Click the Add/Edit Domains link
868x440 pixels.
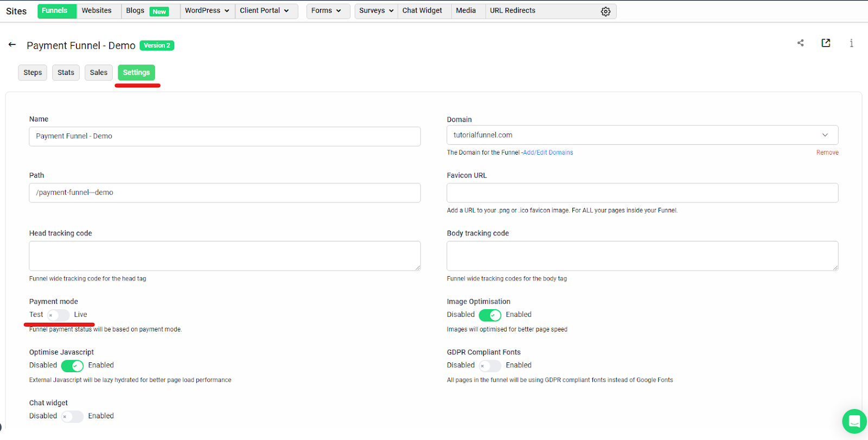tap(548, 152)
